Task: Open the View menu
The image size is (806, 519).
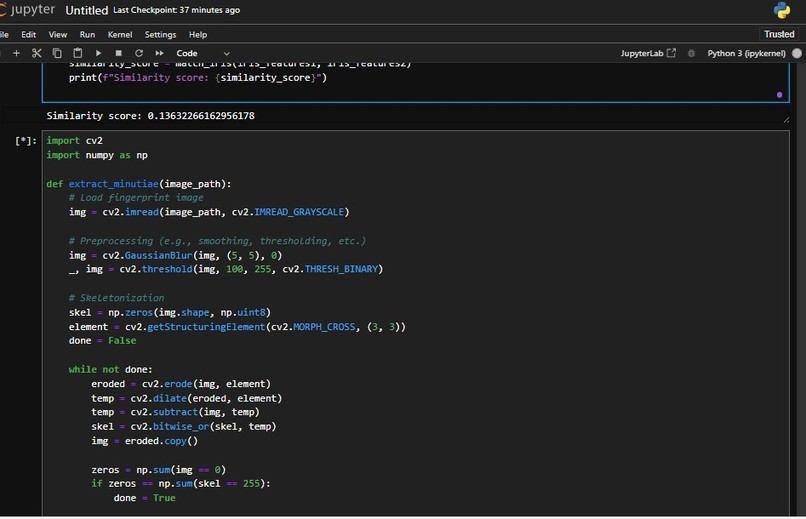Action: [58, 34]
